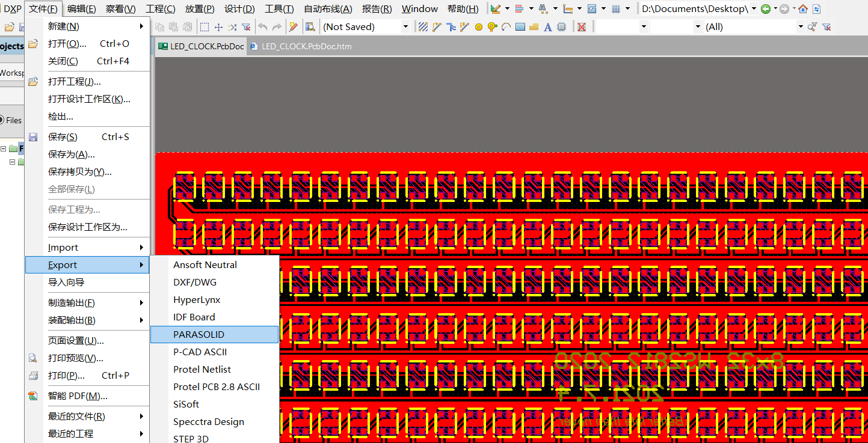This screenshot has height=443, width=868.
Task: Open dropdown arrow next to grid icon
Action: pos(627,9)
